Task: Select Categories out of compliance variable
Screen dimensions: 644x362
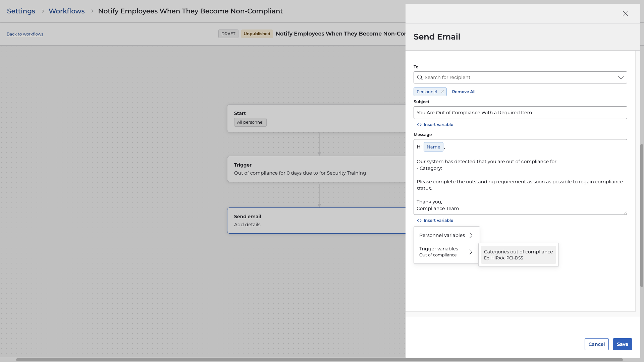Action: coord(518,254)
